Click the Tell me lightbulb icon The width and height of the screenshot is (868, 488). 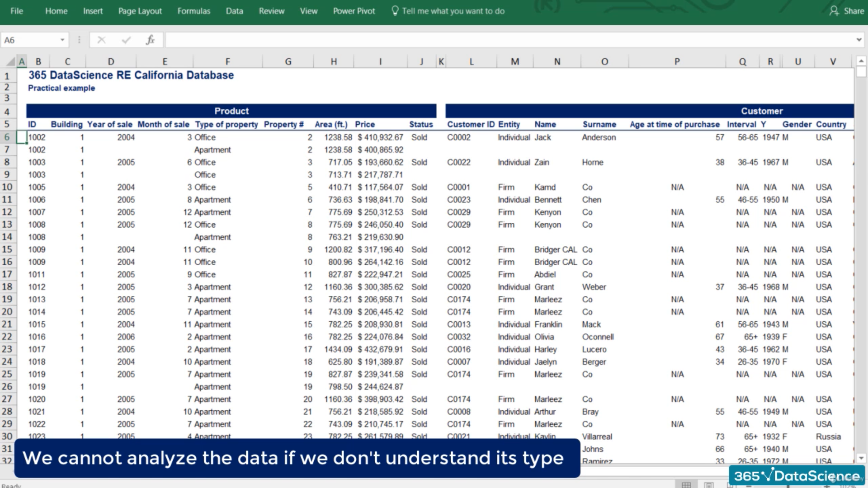[395, 11]
